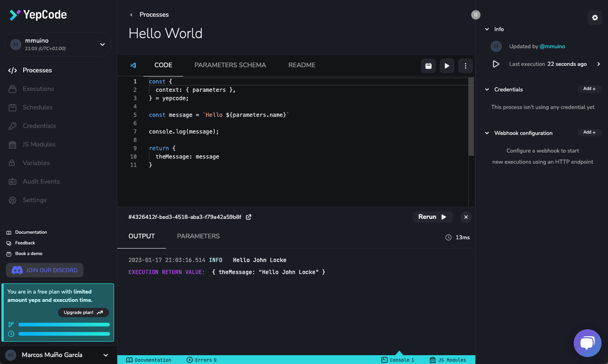Expand the mmuino team dropdown
This screenshot has height=364, width=608.
coord(58,45)
